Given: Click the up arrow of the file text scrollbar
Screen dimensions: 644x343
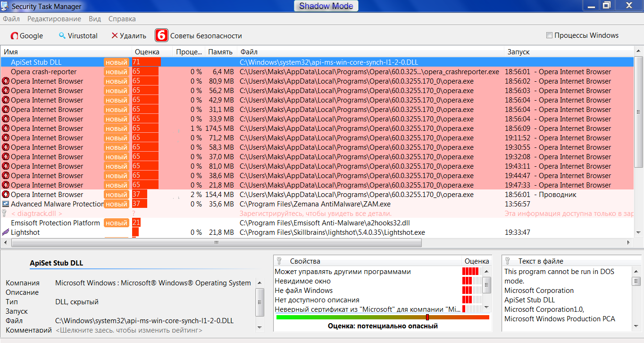Looking at the screenshot, I should (636, 271).
